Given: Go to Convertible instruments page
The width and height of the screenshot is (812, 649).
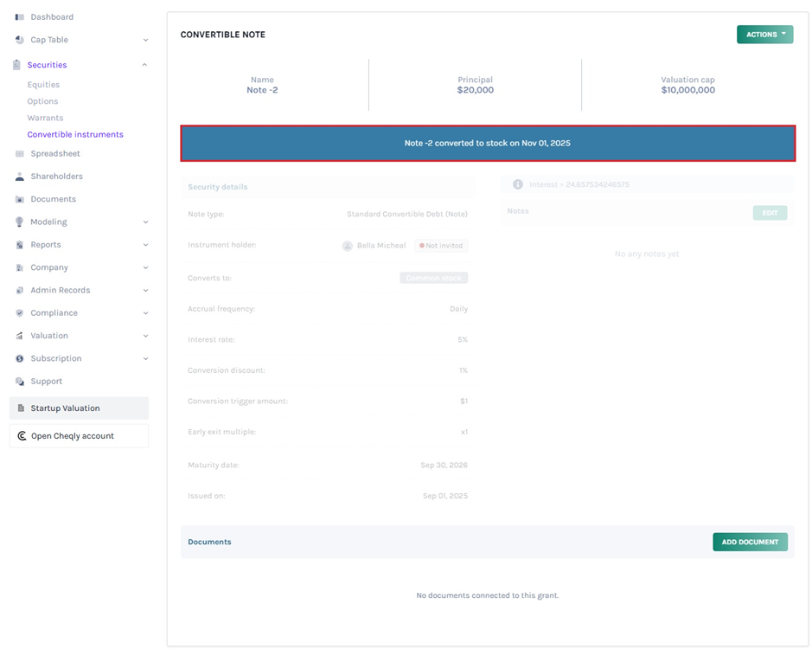Looking at the screenshot, I should click(x=75, y=134).
